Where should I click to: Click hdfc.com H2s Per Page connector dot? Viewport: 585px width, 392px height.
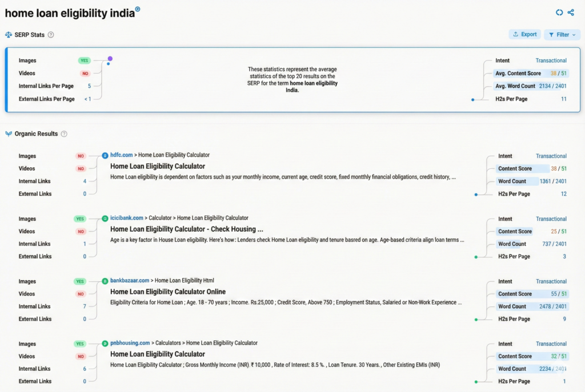tap(476, 195)
